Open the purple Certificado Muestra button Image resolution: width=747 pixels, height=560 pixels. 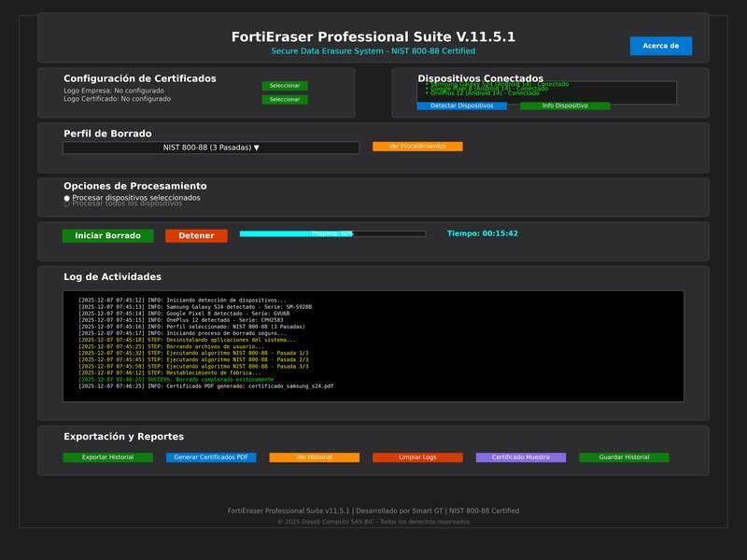point(520,457)
